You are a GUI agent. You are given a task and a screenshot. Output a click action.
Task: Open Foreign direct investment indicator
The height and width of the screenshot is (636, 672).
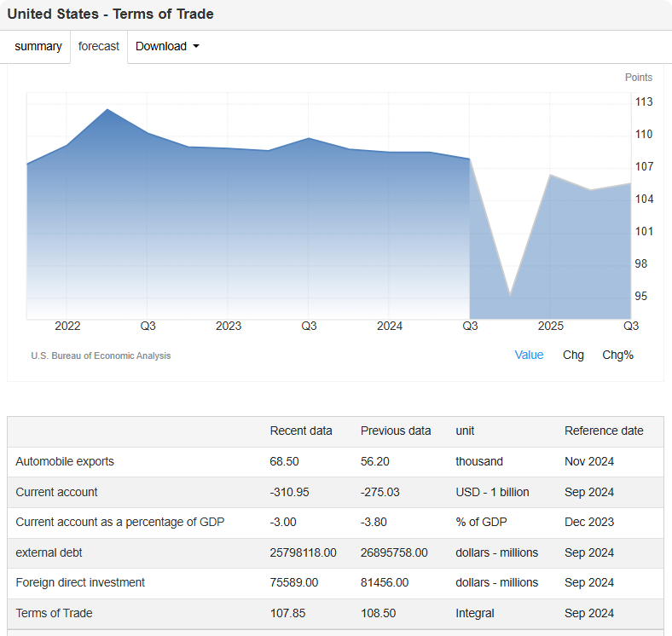80,582
